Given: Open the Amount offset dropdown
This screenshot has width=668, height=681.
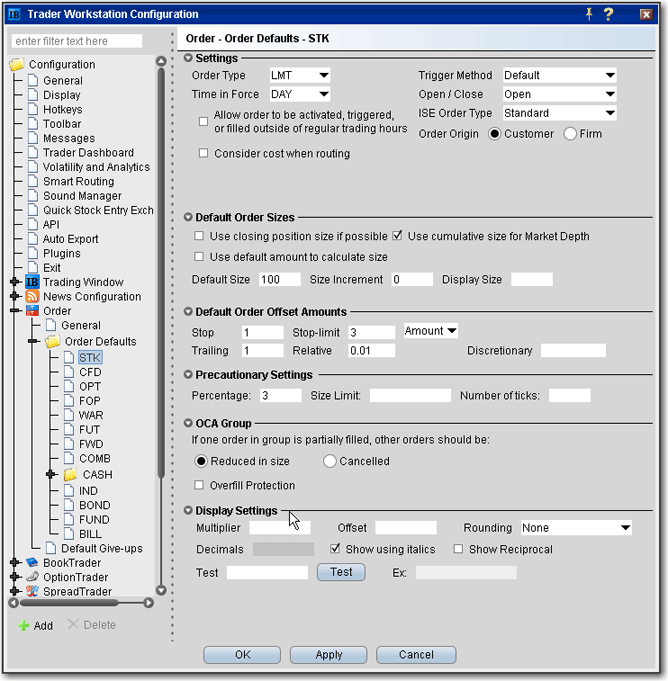Looking at the screenshot, I should 430,331.
